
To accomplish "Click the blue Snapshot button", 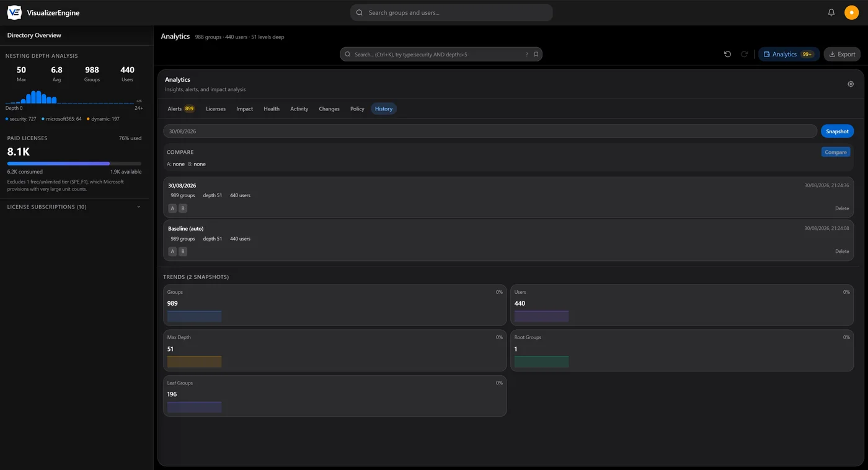I will [837, 131].
